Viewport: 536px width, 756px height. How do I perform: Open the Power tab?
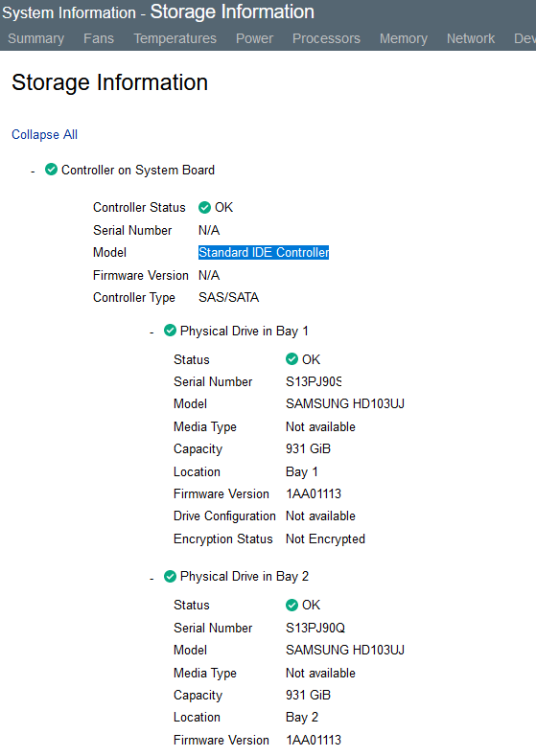tap(254, 38)
